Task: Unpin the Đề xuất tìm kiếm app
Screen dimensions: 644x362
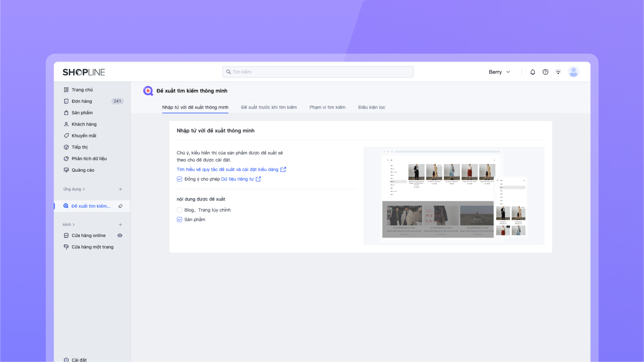Action: pos(120,206)
